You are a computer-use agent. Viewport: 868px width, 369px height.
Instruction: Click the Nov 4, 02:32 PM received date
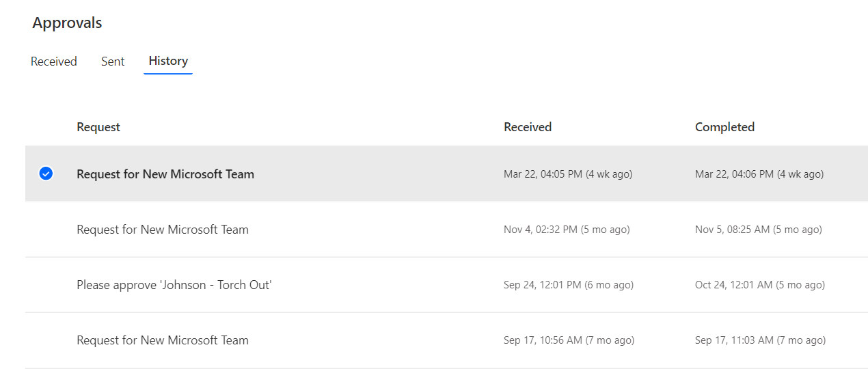(x=567, y=230)
